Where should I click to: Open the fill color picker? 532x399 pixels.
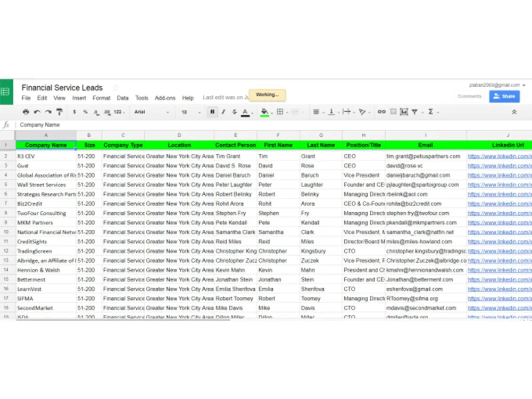pyautogui.click(x=264, y=112)
